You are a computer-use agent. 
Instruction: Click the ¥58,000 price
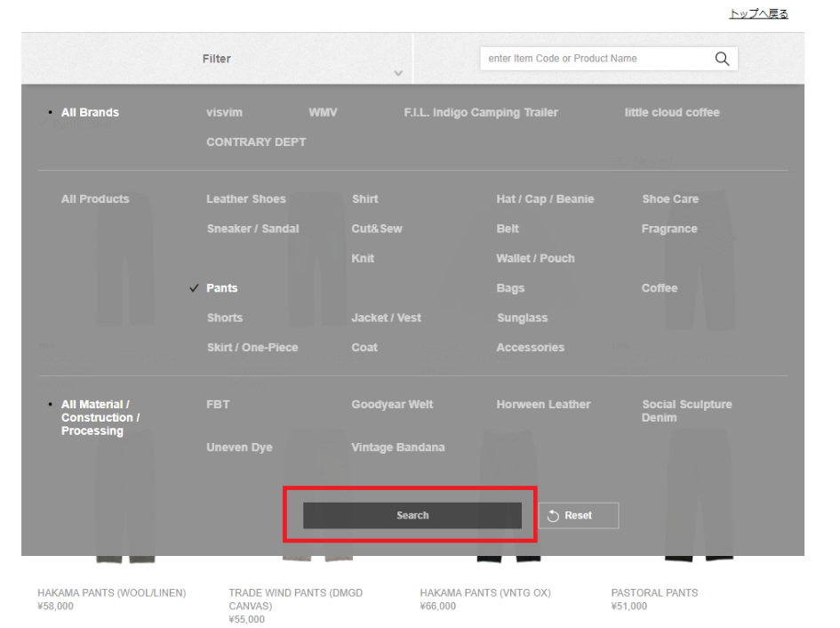(56, 606)
